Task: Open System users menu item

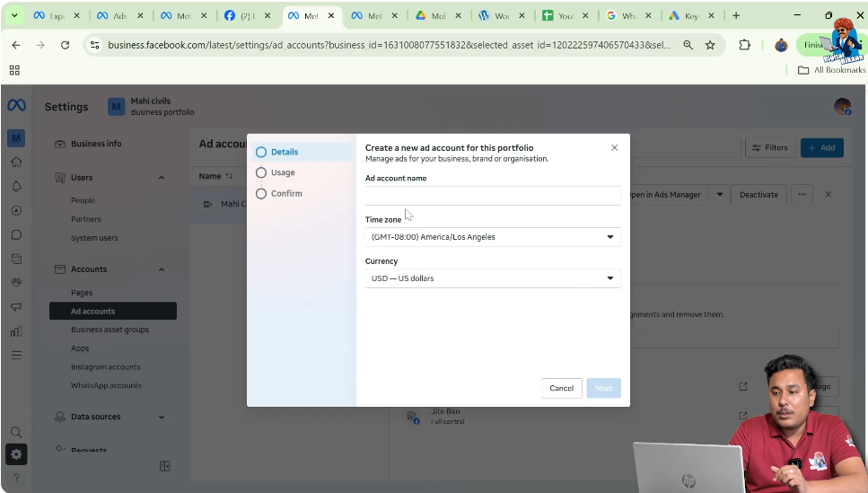Action: (x=94, y=238)
